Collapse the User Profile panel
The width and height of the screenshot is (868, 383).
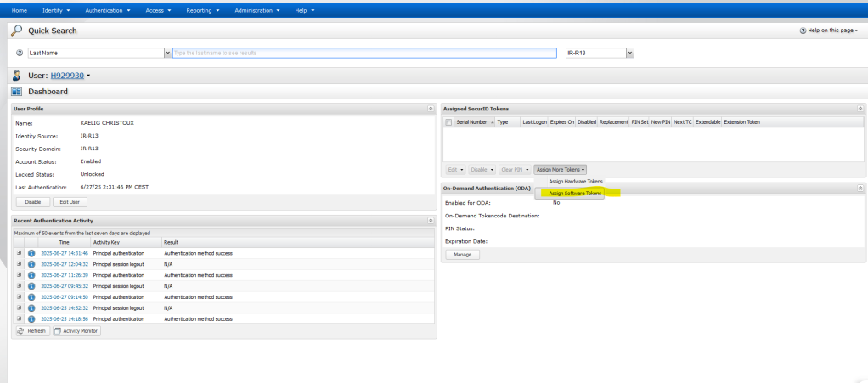(430, 109)
